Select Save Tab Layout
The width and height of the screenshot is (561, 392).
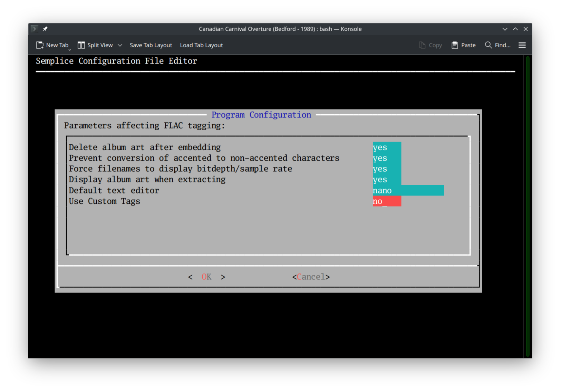[x=151, y=45]
